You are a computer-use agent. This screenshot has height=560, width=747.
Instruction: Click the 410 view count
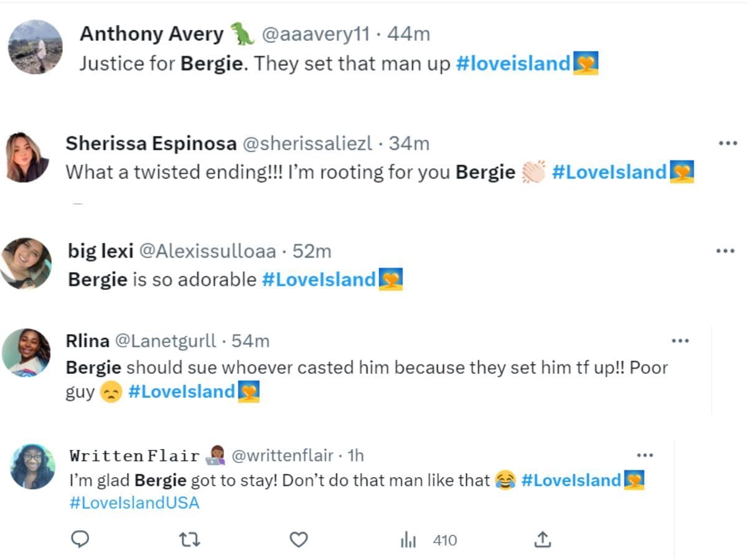(444, 540)
